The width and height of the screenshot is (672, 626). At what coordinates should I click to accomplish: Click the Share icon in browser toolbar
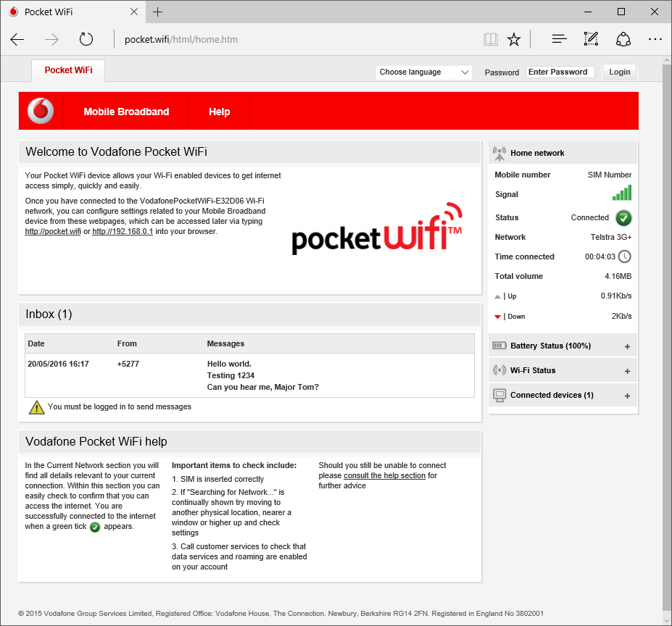623,39
